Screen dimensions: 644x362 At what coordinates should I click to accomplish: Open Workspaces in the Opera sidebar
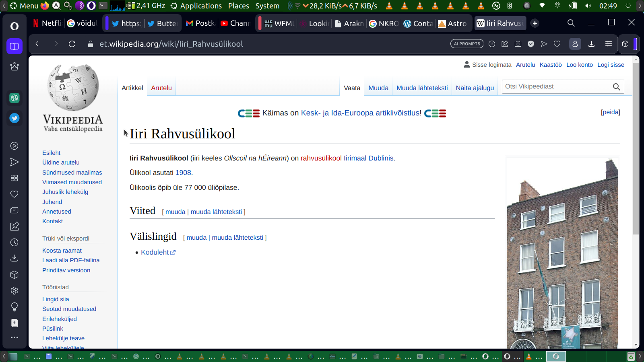pos(14,46)
